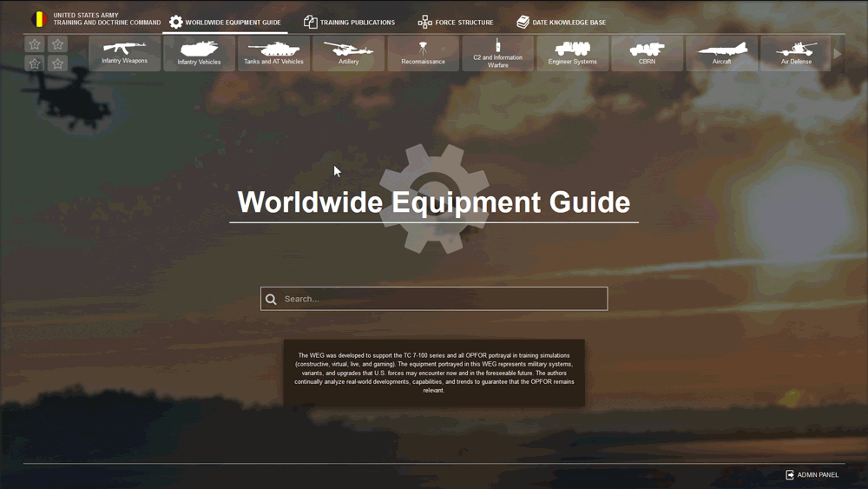Switch to Training Publications tab

click(349, 23)
